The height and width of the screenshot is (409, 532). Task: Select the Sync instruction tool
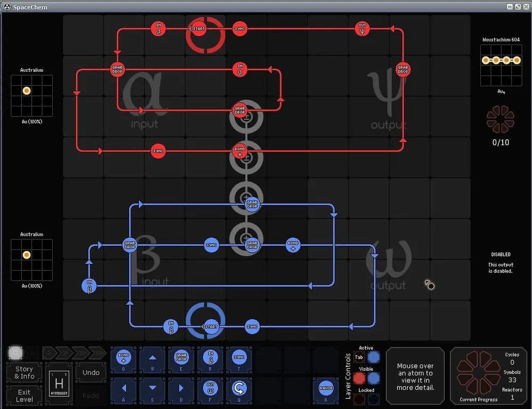pos(239,358)
